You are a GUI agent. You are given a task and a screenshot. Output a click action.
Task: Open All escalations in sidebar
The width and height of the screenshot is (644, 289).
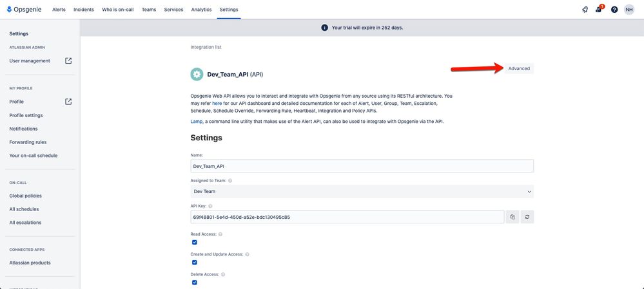(25, 223)
